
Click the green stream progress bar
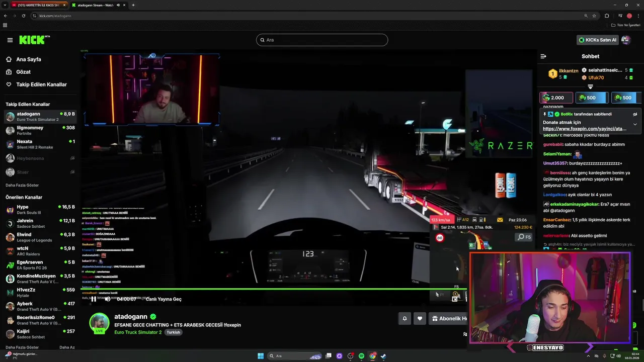pos(274,289)
